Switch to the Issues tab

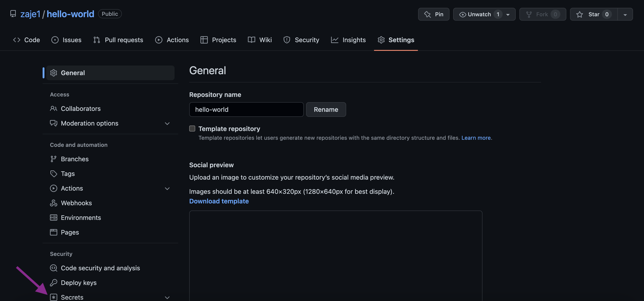point(66,40)
